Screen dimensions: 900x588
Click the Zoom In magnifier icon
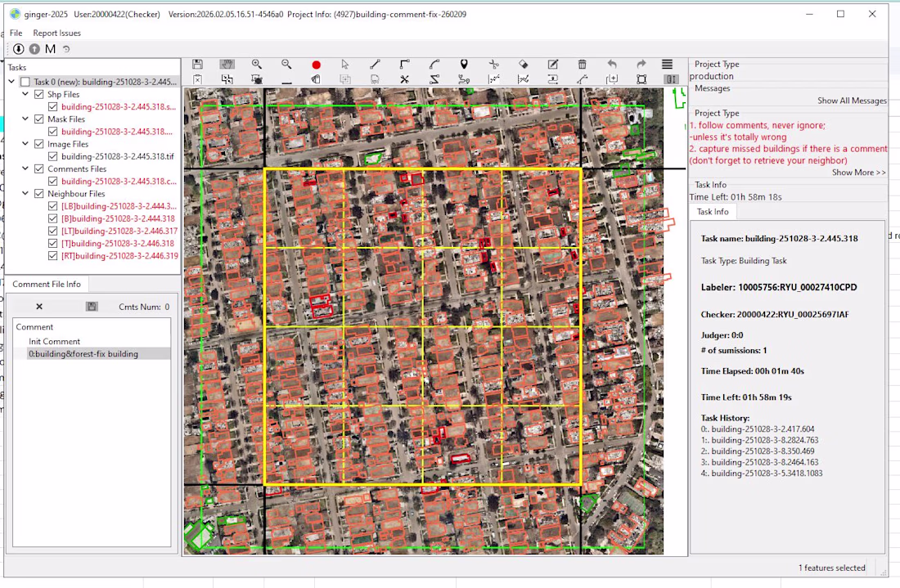[x=257, y=65]
